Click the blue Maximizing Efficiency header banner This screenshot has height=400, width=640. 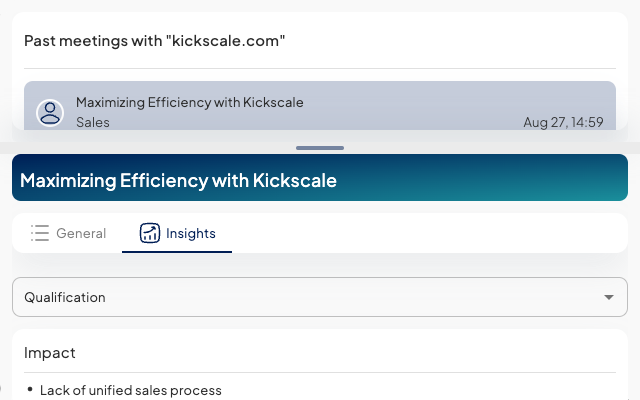[x=320, y=180]
